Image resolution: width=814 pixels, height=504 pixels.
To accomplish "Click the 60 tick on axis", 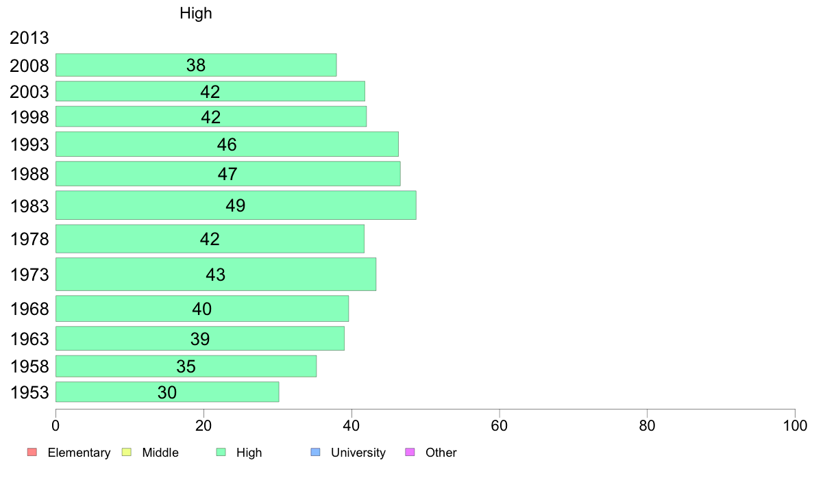I will 500,426.
